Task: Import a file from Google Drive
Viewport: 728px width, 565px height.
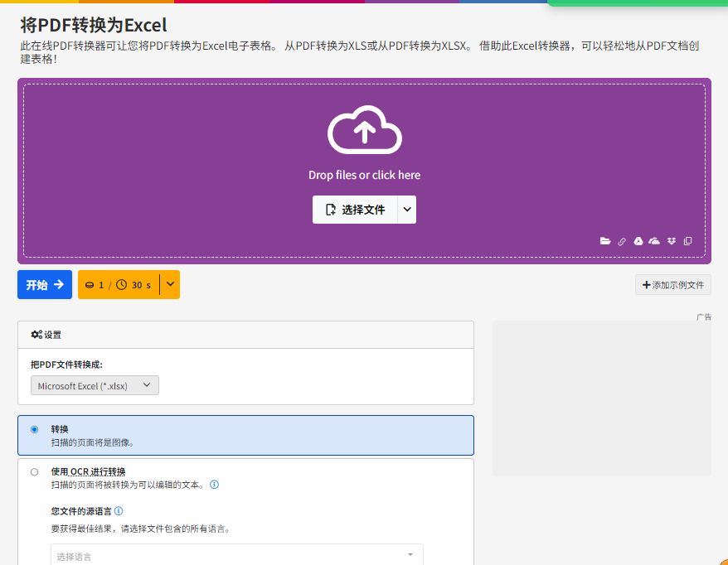Action: click(x=638, y=241)
